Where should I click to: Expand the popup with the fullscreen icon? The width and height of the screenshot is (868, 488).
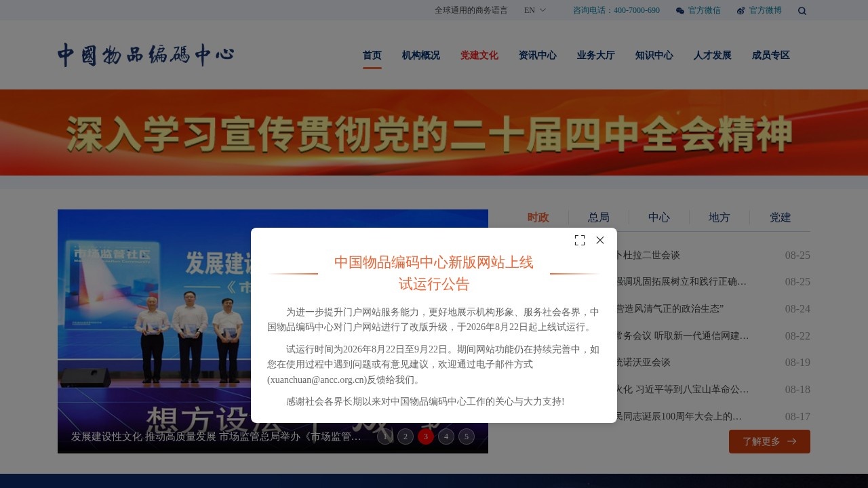[580, 240]
